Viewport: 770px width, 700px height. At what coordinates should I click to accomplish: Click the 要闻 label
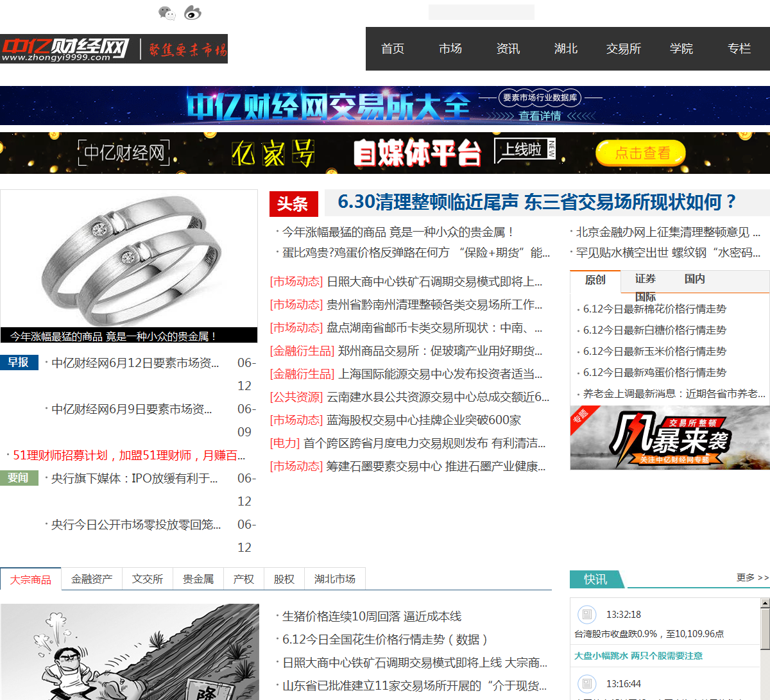(19, 478)
